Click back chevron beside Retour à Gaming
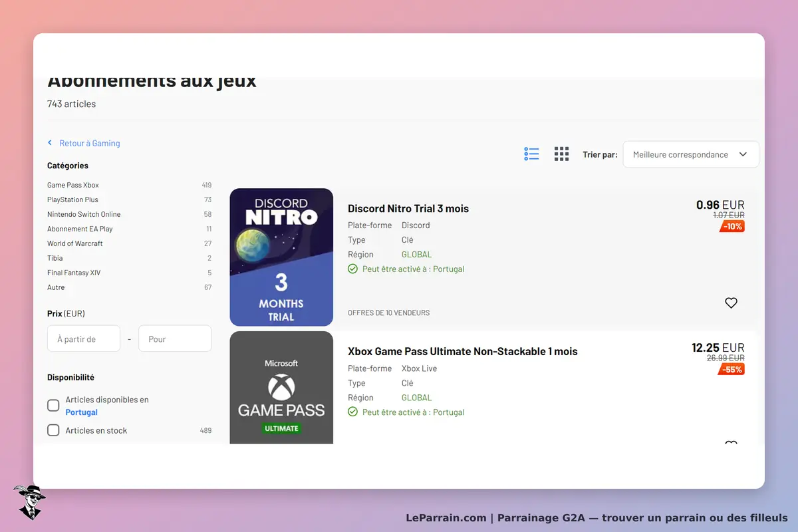798x532 pixels. click(x=50, y=143)
